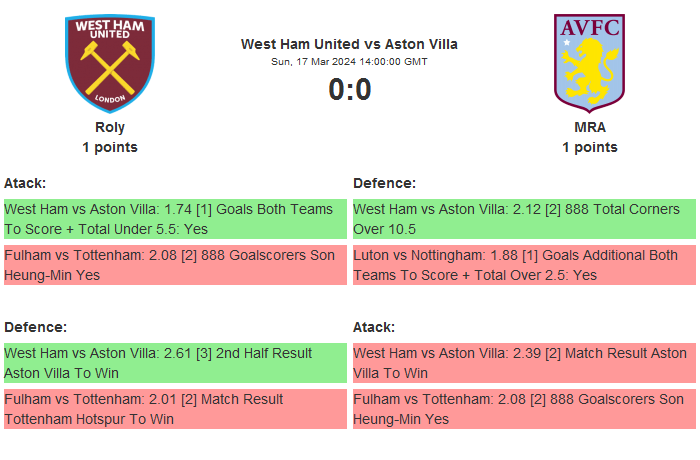Viewport: 700px width, 460px height.
Task: Click the Defence heading in Roly's lower section
Action: (x=35, y=327)
